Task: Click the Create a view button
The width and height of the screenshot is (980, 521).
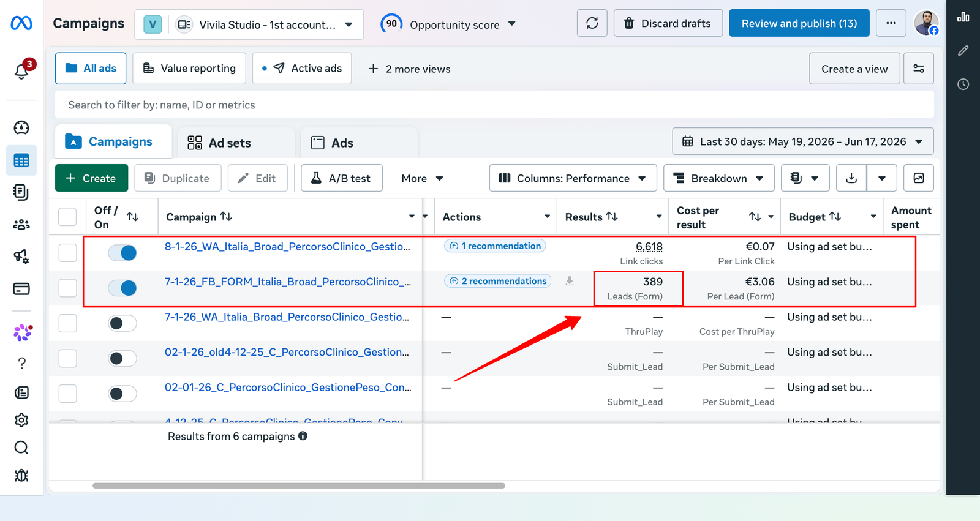Action: tap(854, 69)
